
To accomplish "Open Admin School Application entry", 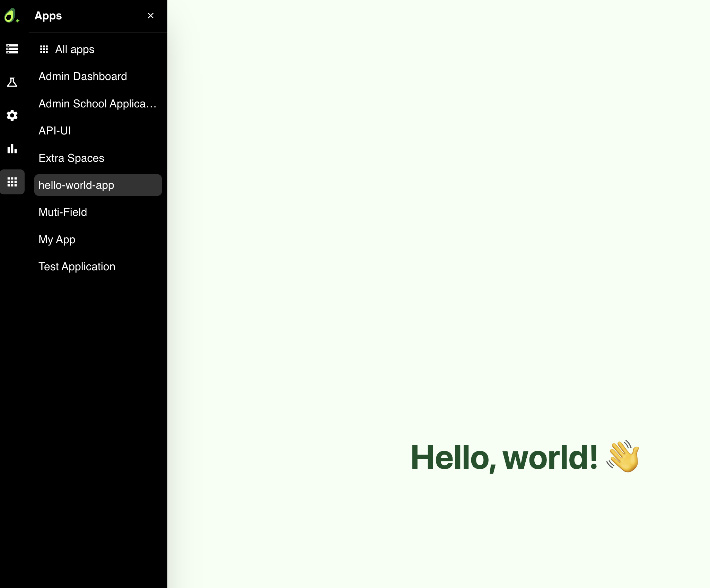I will [98, 104].
